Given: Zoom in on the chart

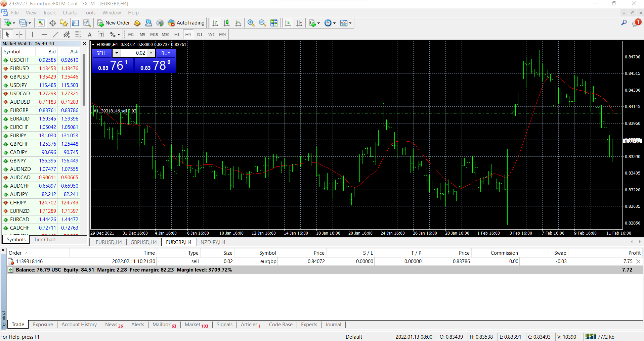Looking at the screenshot, I should [251, 23].
